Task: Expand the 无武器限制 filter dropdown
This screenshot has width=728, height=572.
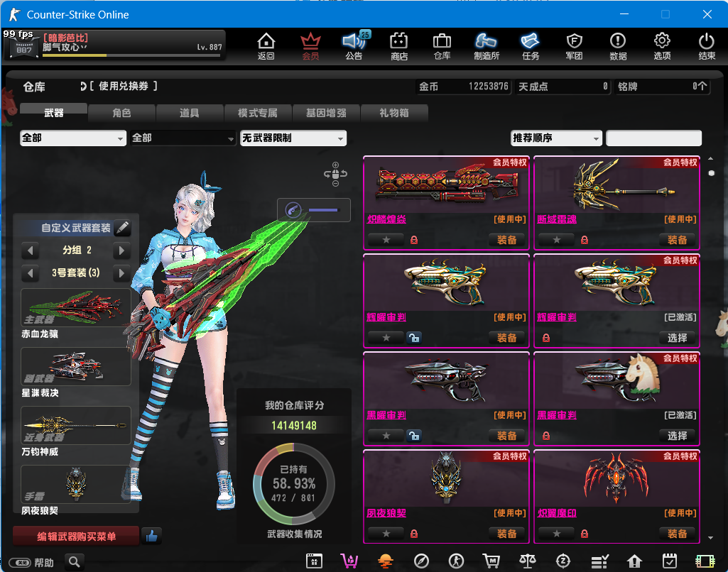Action: coord(293,138)
